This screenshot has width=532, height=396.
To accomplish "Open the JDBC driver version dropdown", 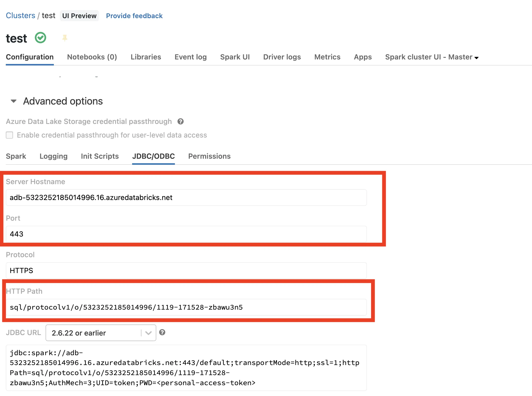I will click(x=101, y=333).
